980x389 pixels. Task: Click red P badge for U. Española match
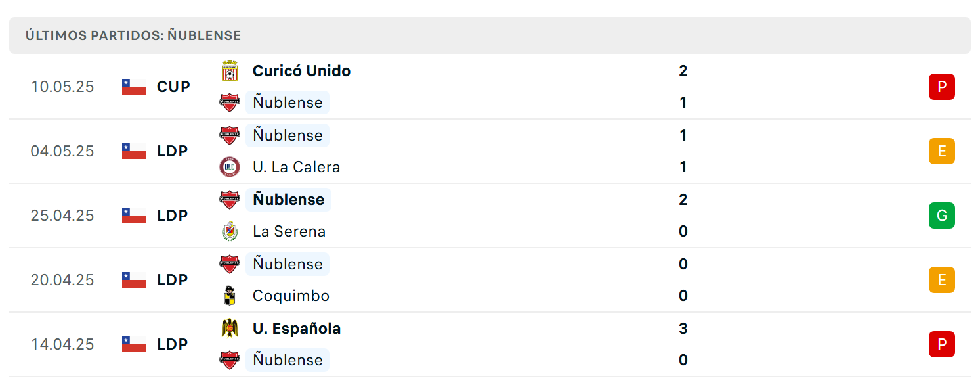pyautogui.click(x=942, y=344)
